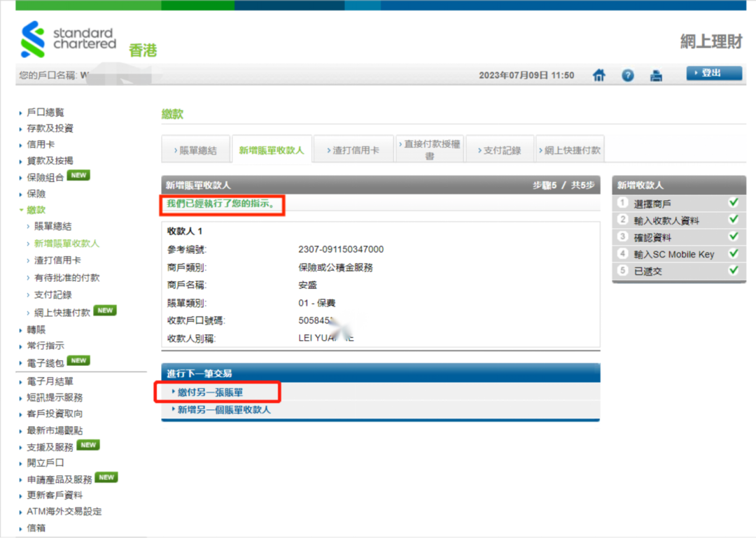This screenshot has width=756, height=538.
Task: Click the tick beside 確認資料 step
Action: [734, 236]
